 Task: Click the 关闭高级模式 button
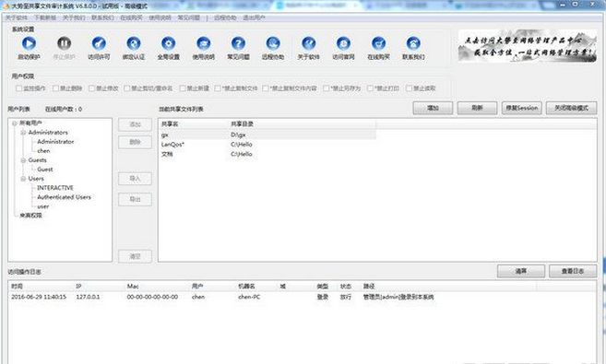click(x=571, y=108)
